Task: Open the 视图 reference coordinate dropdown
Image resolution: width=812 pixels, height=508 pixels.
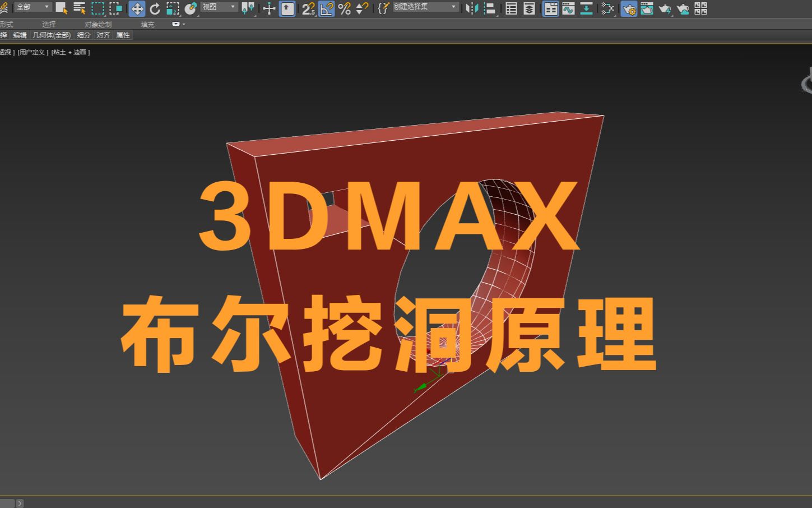Action: pos(219,7)
